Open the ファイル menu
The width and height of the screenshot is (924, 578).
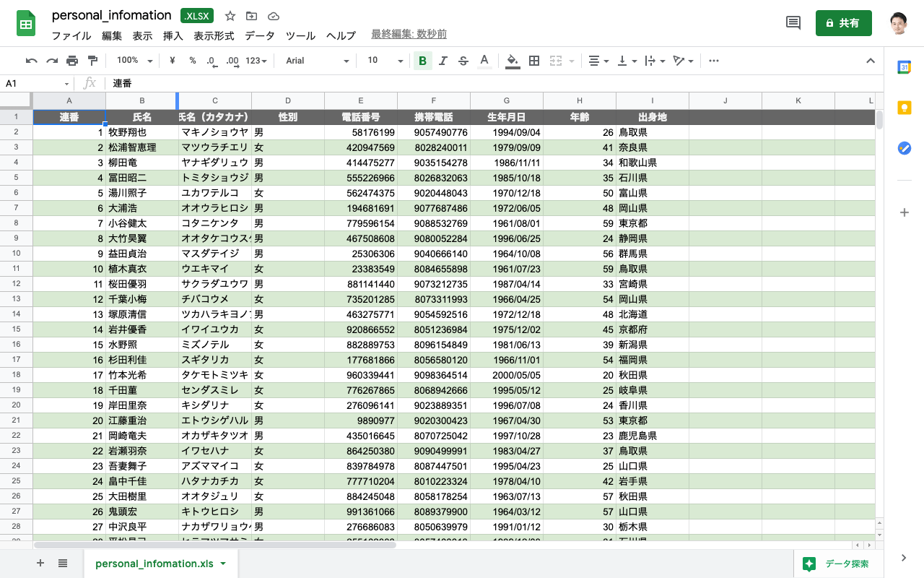71,35
